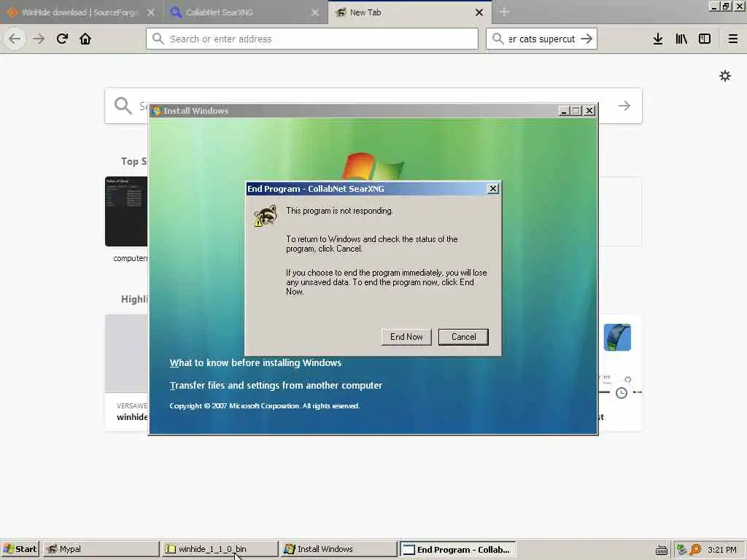Screen dimensions: 747x560
Task: Open New Tab settings gear icon
Action: pos(725,76)
